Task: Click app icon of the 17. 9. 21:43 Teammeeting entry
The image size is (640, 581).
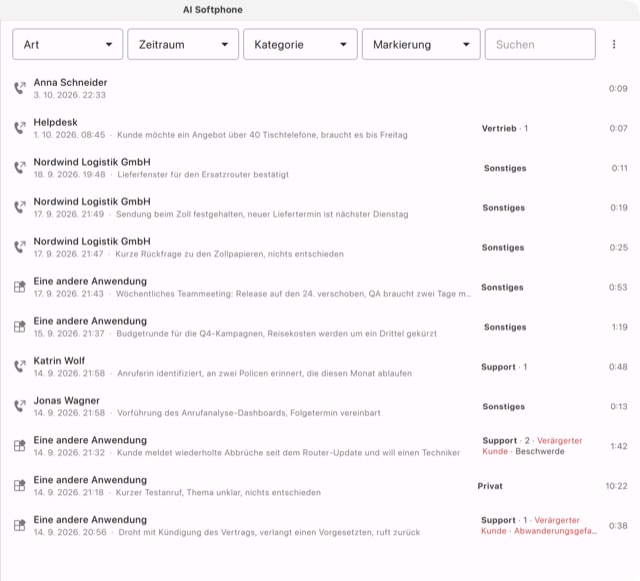Action: pyautogui.click(x=20, y=287)
